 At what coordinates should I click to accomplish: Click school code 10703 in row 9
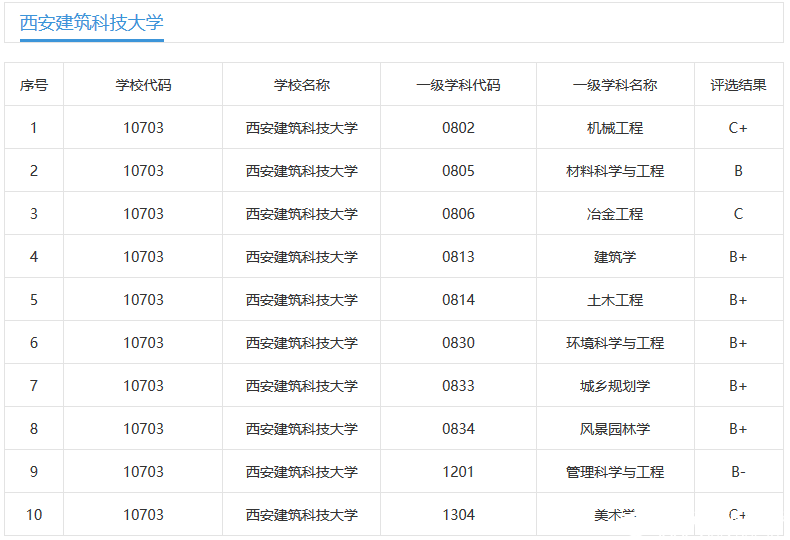[x=144, y=472]
